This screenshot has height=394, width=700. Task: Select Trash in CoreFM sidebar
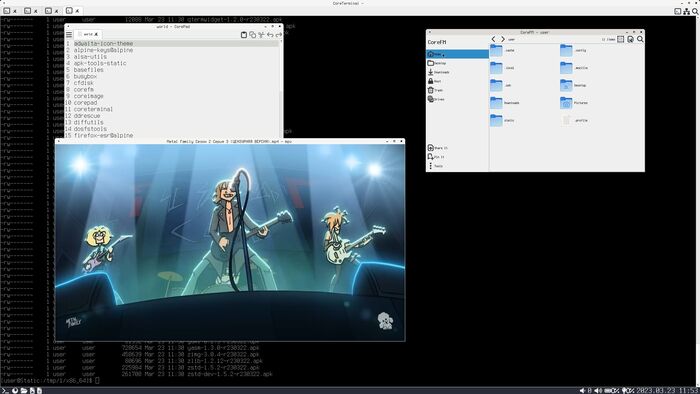coord(436,90)
